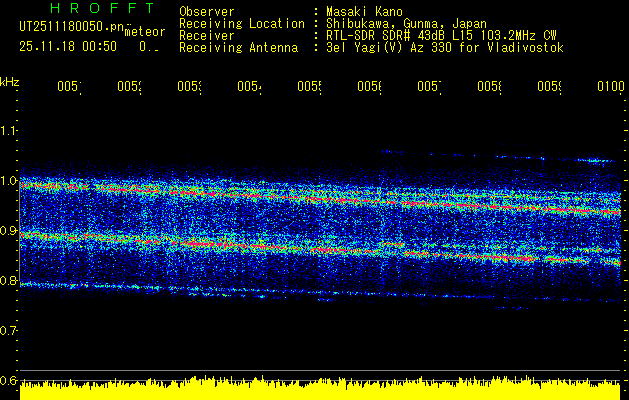
Task: Select the filename UT2511180050.pn
Action: [x=72, y=27]
